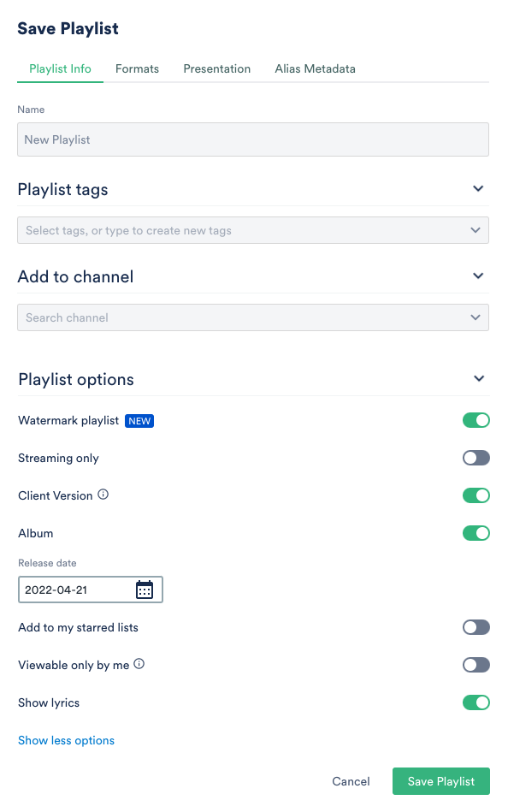Click the Save Playlist button

click(440, 781)
